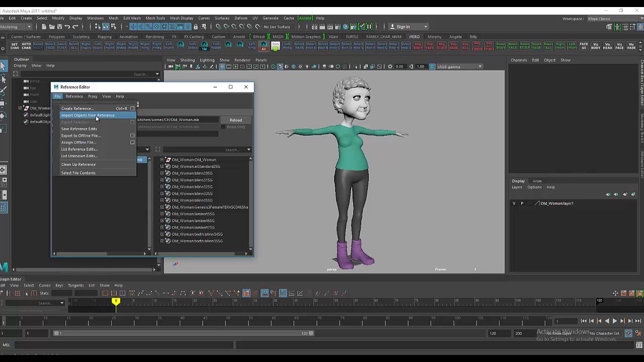Open the viewport Shading menu
The width and height of the screenshot is (644, 362).
coord(187,60)
